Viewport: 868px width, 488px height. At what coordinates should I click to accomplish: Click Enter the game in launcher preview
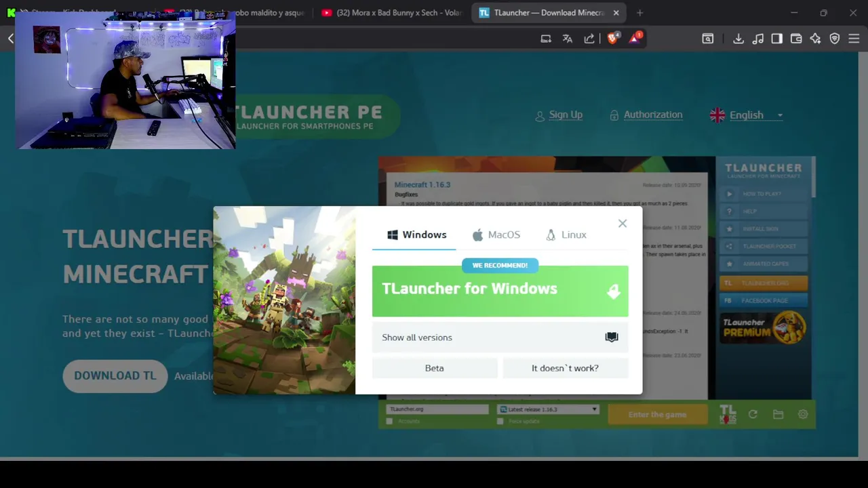[657, 415]
